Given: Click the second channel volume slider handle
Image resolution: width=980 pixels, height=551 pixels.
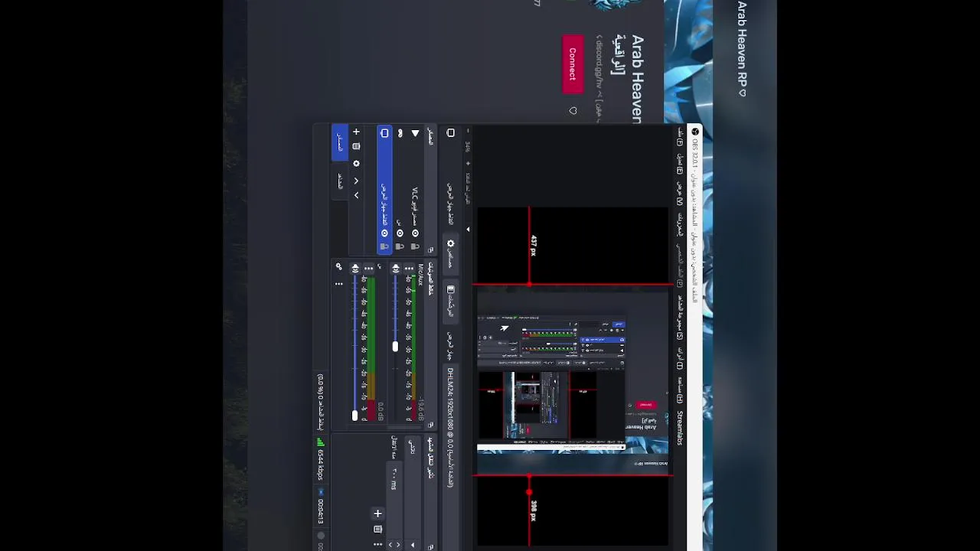Looking at the screenshot, I should tap(354, 416).
